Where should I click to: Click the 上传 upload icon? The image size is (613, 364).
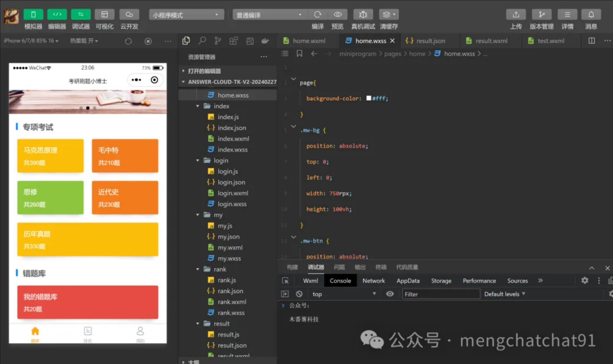click(516, 15)
